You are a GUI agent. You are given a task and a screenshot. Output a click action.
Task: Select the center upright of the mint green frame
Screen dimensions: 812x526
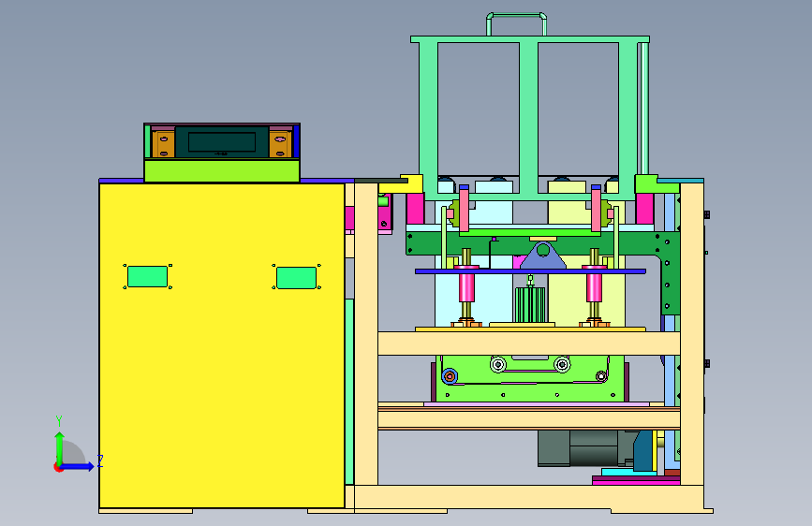point(529,118)
